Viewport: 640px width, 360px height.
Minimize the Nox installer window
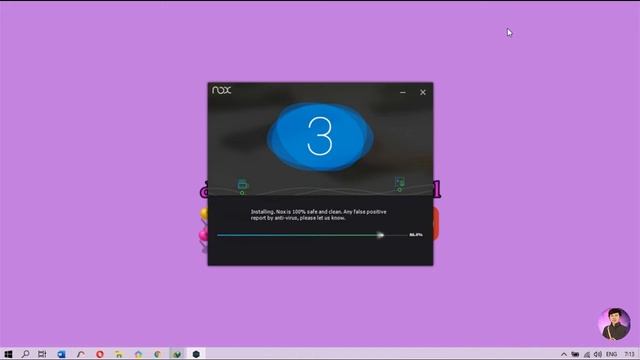403,93
